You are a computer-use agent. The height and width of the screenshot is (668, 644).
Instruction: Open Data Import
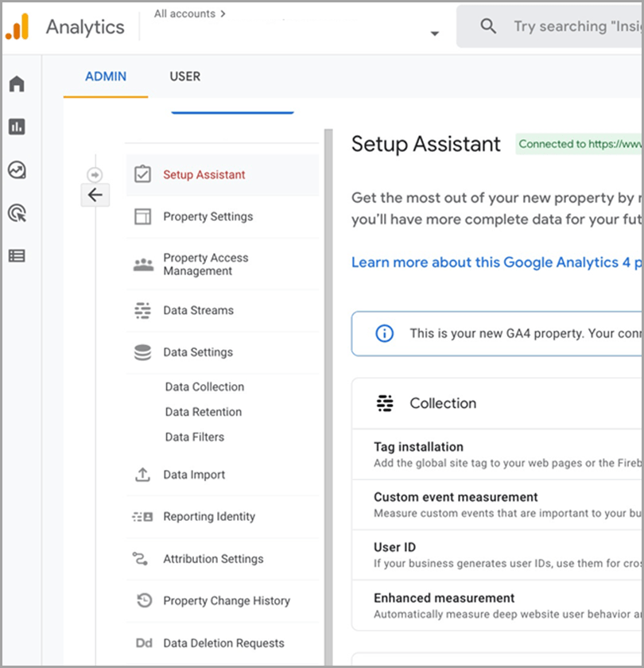[x=223, y=475]
